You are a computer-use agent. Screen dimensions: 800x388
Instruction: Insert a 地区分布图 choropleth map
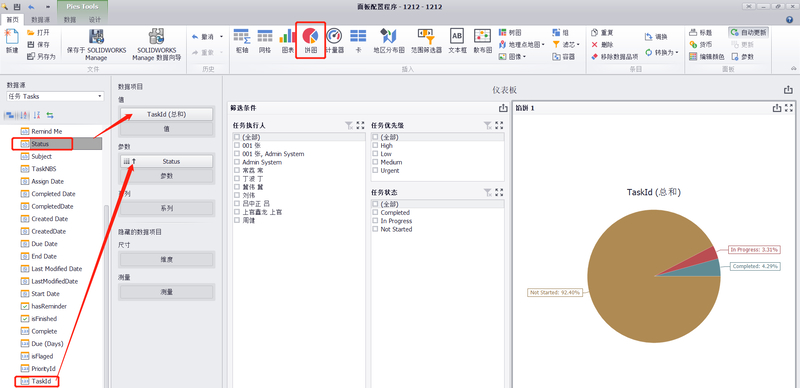[389, 41]
